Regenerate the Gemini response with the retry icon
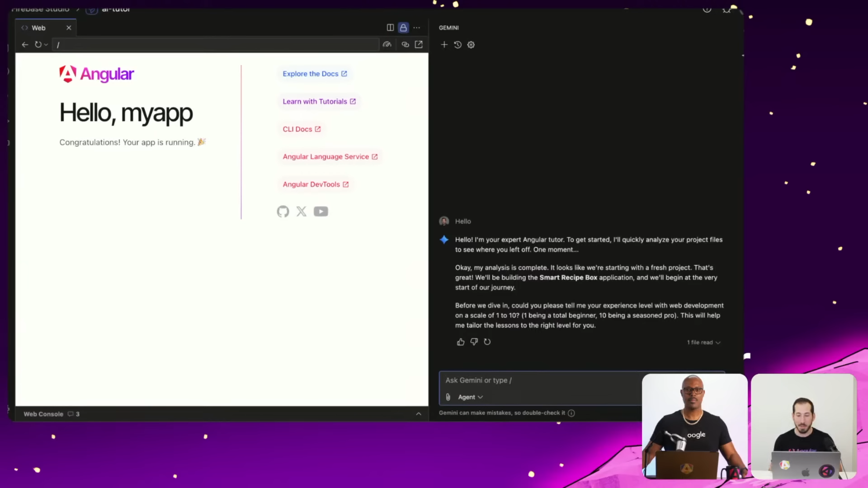 (x=487, y=342)
